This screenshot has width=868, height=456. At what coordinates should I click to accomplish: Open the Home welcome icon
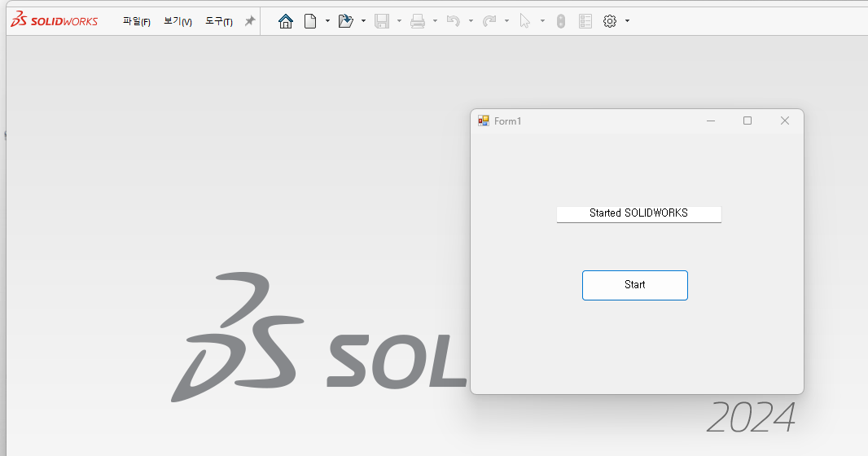(286, 21)
